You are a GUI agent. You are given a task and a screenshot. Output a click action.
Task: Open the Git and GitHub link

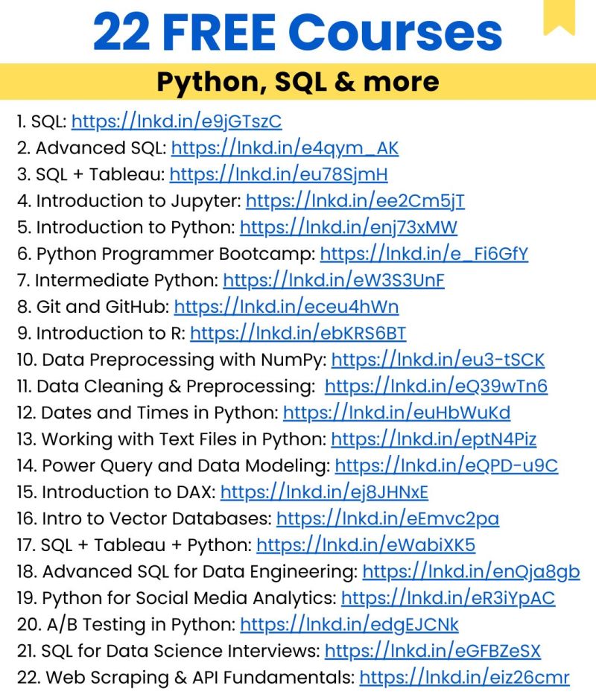click(286, 307)
